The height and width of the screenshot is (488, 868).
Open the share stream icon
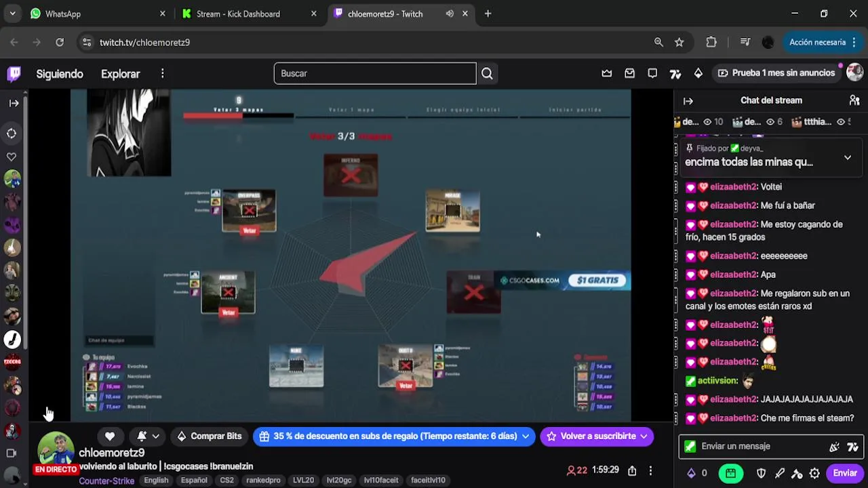[x=632, y=470]
